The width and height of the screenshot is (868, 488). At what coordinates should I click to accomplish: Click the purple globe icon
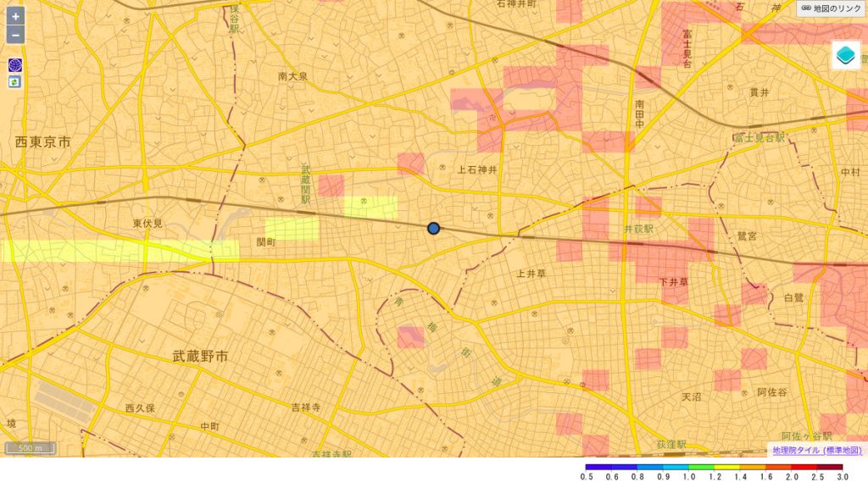(15, 65)
